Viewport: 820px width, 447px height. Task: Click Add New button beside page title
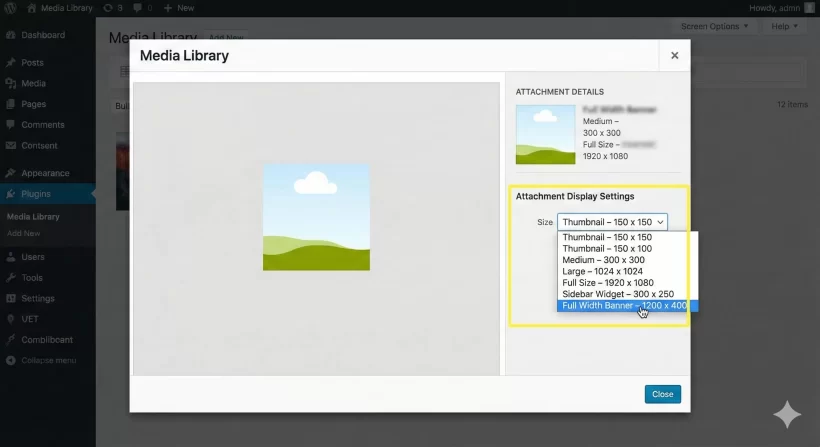click(x=226, y=37)
